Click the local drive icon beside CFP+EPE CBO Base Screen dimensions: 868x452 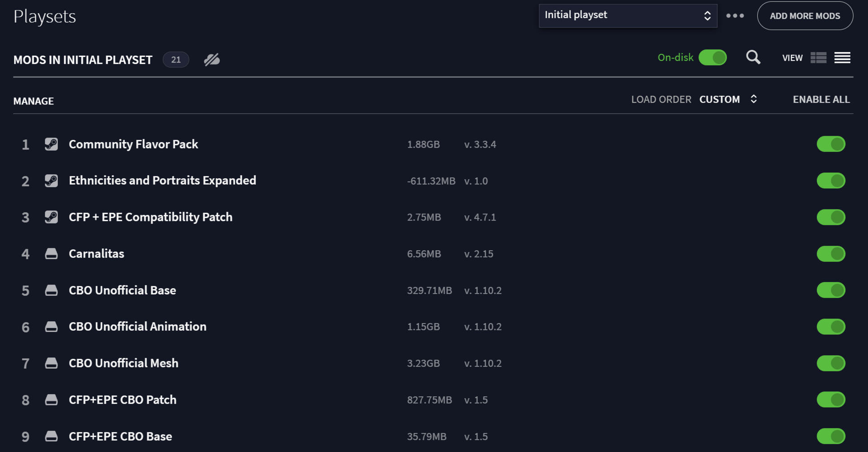tap(51, 437)
